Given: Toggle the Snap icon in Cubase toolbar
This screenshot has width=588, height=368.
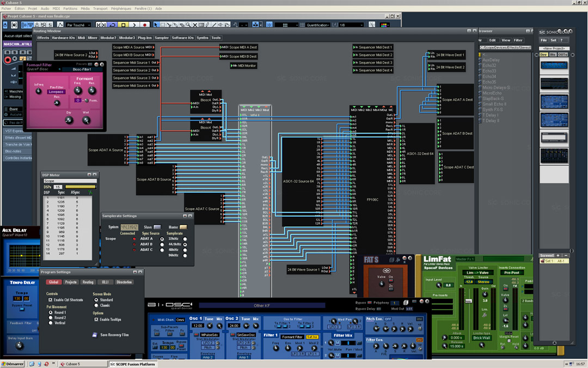Looking at the screenshot, I should tap(269, 25).
